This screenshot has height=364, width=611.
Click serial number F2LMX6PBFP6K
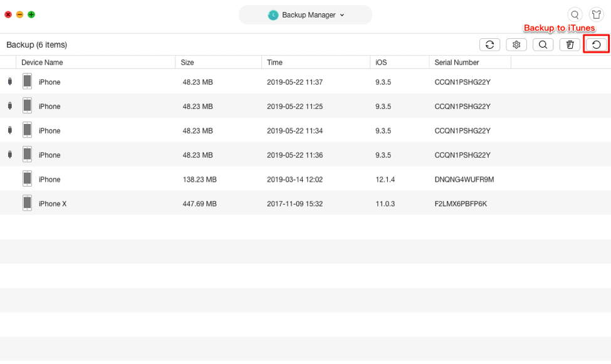pos(461,204)
